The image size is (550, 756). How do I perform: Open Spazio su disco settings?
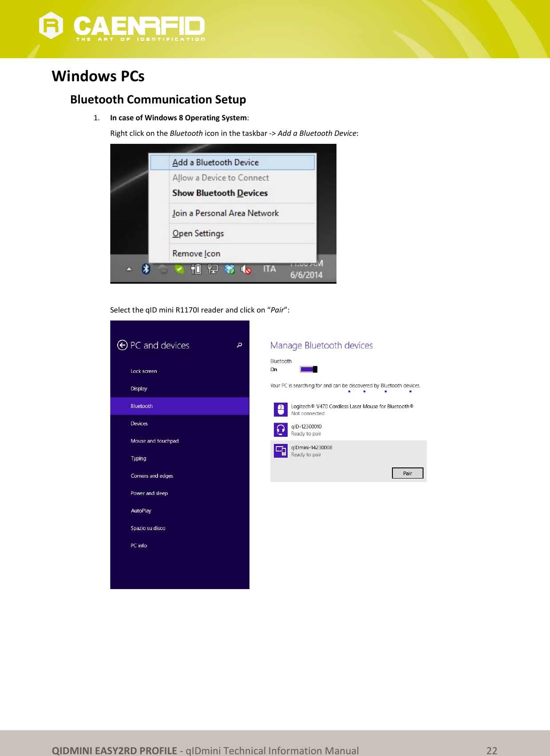click(x=148, y=528)
